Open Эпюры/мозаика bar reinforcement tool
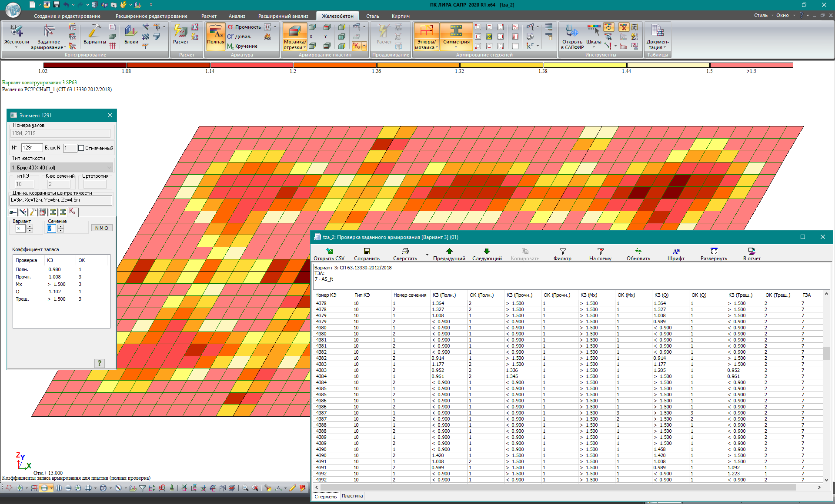 point(426,32)
